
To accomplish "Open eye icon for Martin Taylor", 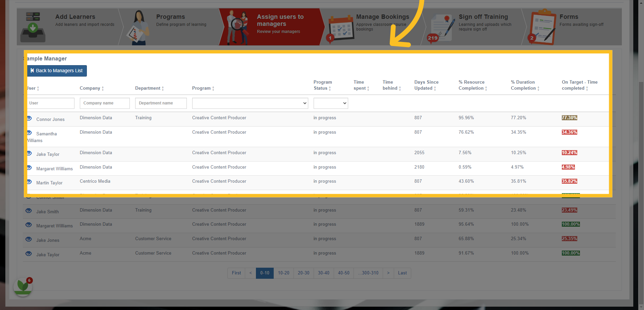I will tap(29, 182).
